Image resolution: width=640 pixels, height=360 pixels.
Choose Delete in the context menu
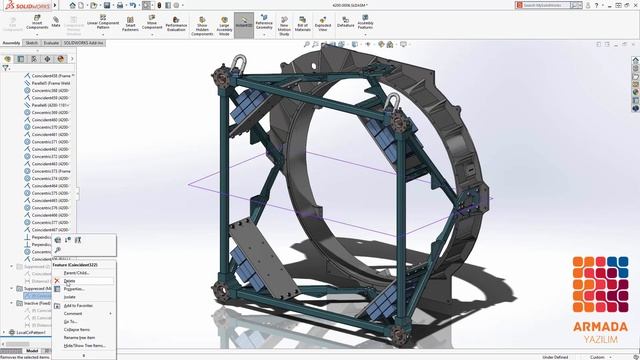pos(84,281)
